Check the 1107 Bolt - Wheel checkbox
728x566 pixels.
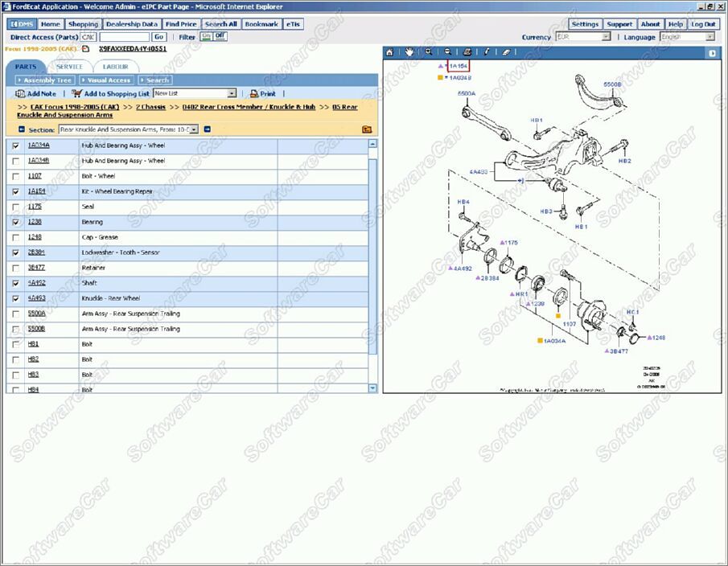coord(16,176)
